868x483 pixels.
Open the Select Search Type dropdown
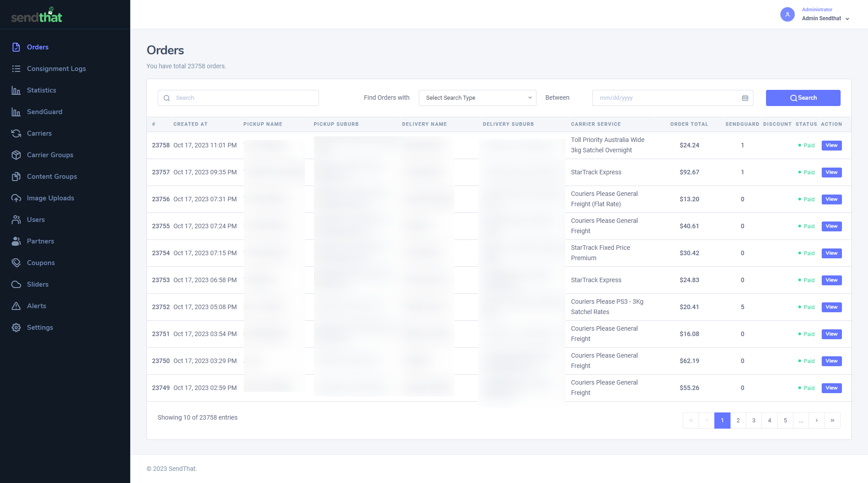point(477,98)
